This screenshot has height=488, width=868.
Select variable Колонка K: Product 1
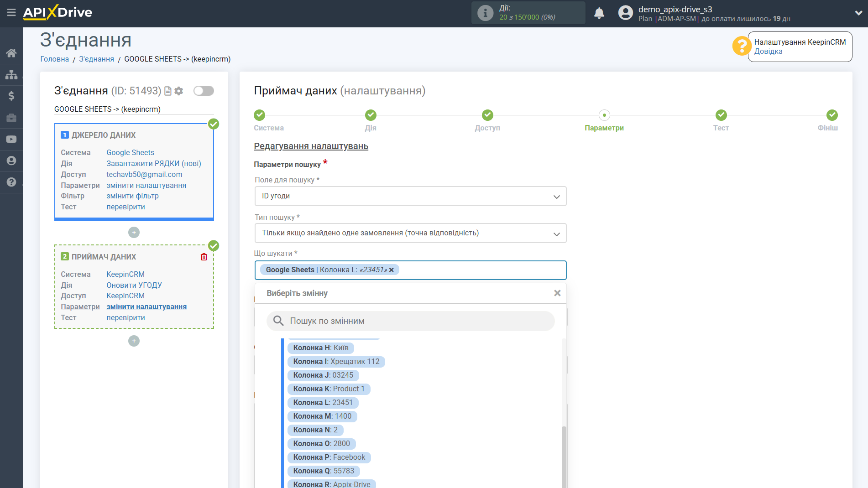(329, 389)
